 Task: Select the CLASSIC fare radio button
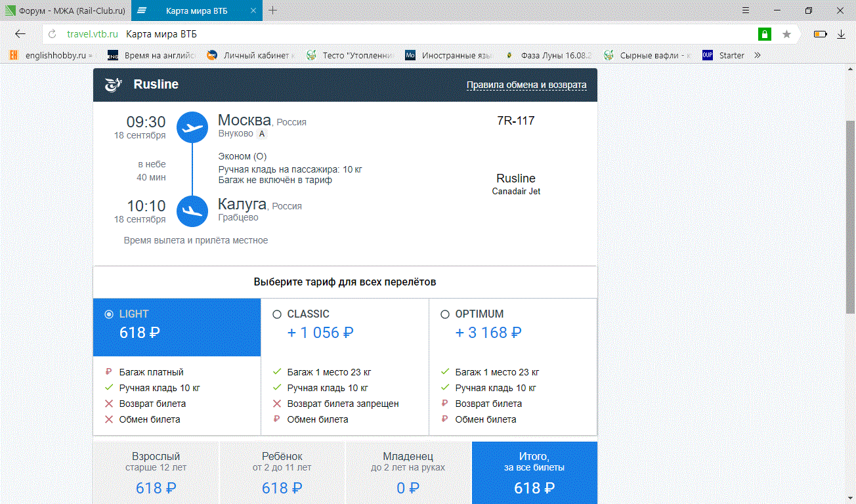tap(277, 314)
